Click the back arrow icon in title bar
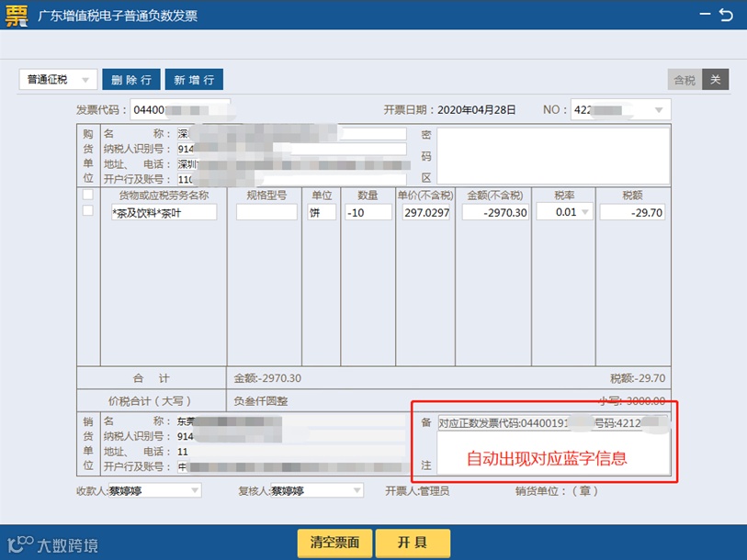Screen dimensions: 747x560 tap(727, 15)
